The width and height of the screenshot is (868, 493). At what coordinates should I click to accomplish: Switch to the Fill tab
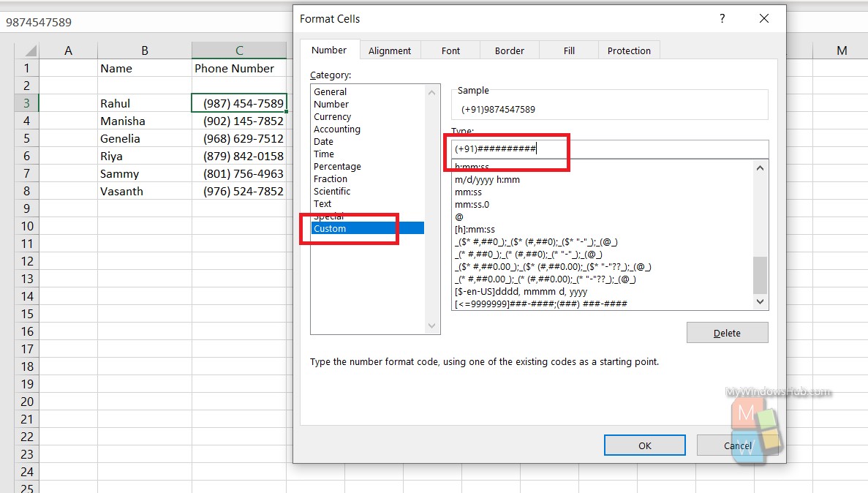[x=568, y=50]
